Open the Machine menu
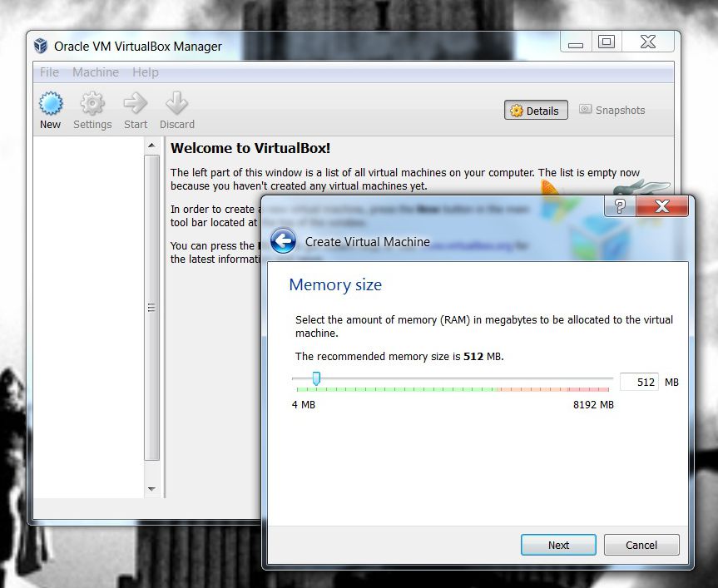The image size is (718, 588). 96,72
